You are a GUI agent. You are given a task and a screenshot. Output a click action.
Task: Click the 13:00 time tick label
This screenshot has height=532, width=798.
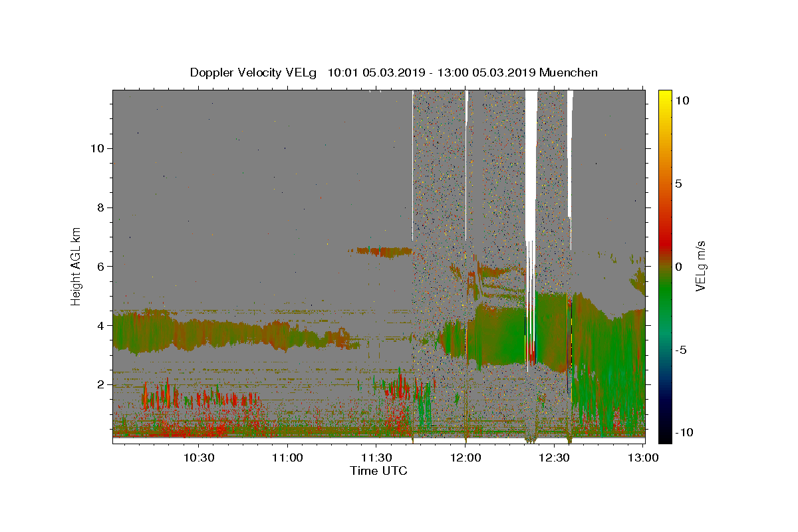tap(643, 458)
